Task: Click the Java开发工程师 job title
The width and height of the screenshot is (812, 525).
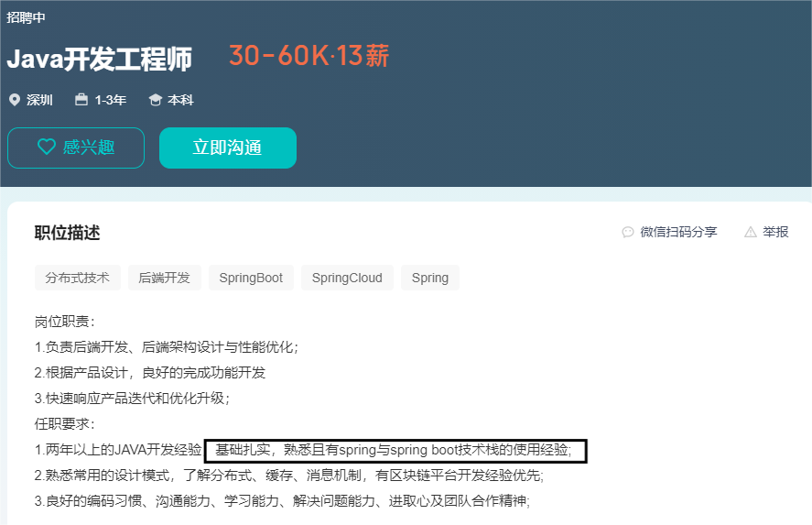Action: pos(100,59)
